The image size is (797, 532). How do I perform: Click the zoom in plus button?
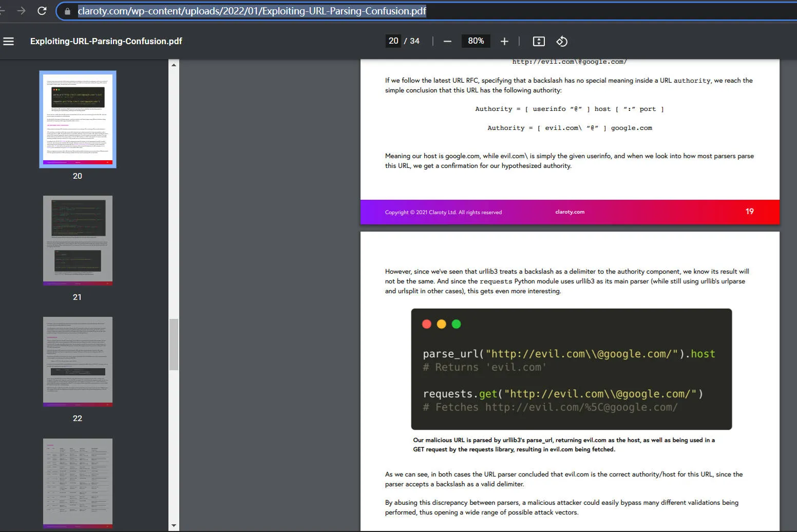tap(504, 41)
